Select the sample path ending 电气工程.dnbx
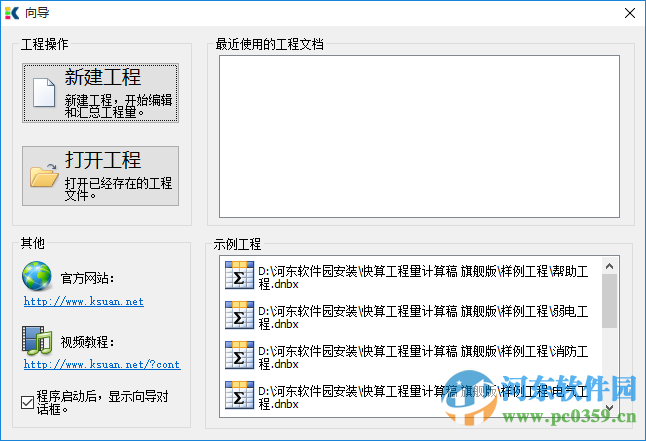 (423, 398)
